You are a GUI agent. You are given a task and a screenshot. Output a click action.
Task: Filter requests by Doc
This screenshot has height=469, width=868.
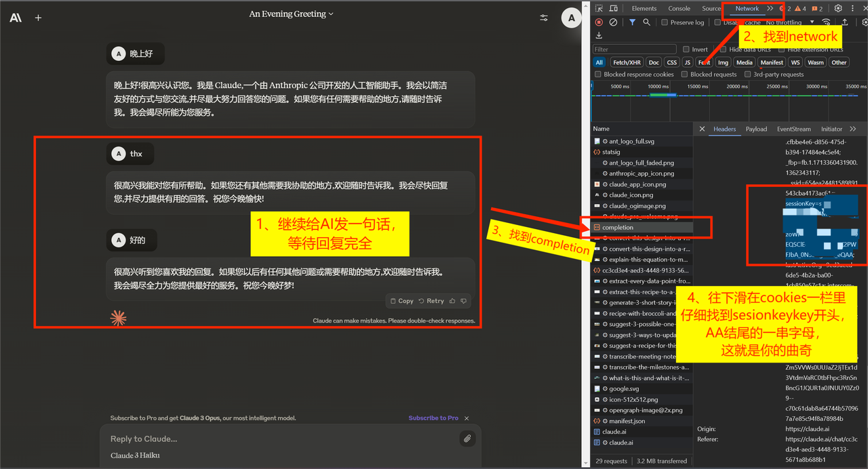(x=654, y=62)
